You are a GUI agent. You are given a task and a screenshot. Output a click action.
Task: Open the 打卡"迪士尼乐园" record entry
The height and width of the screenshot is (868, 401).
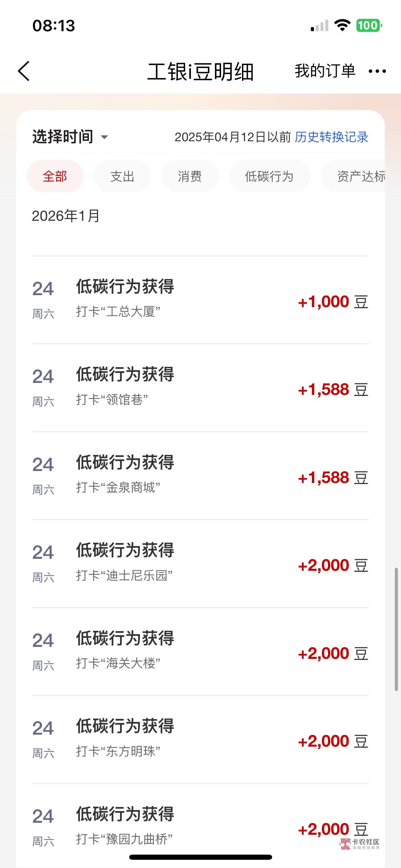point(200,564)
